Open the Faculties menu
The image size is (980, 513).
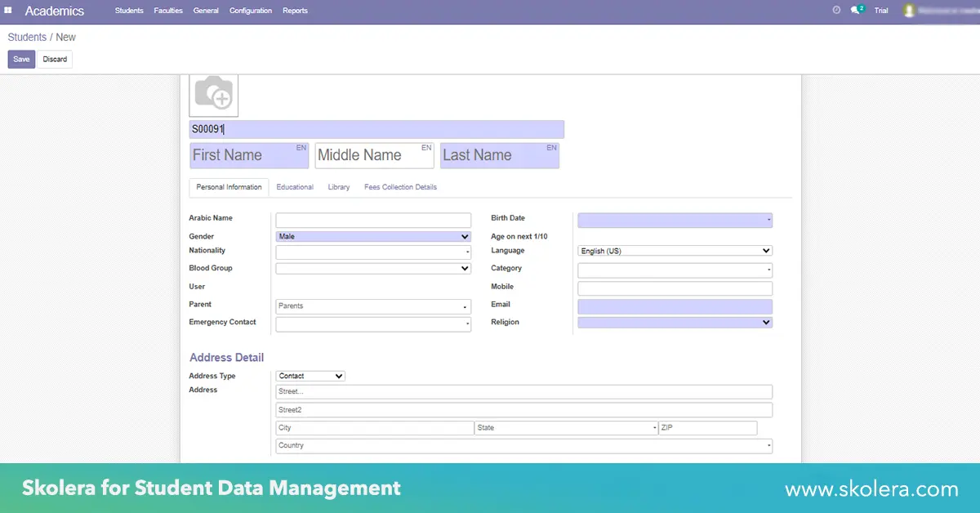[168, 11]
